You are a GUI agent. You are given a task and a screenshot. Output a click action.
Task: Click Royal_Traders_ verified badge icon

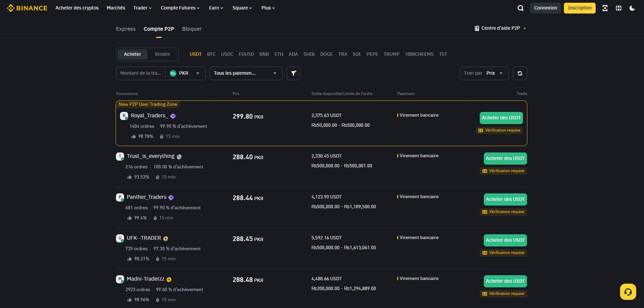tap(173, 116)
